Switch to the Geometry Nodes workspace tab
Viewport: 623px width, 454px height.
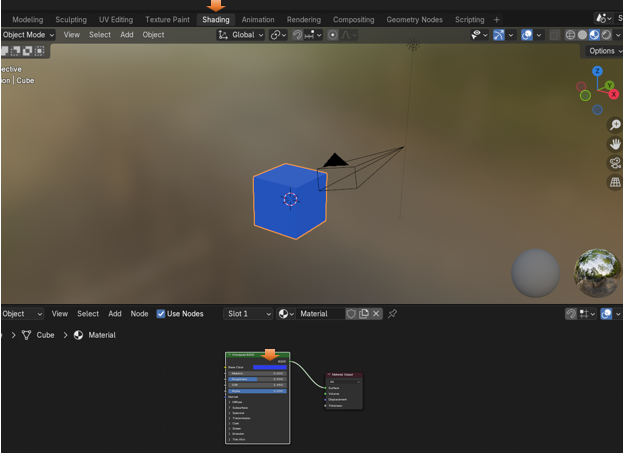point(414,19)
